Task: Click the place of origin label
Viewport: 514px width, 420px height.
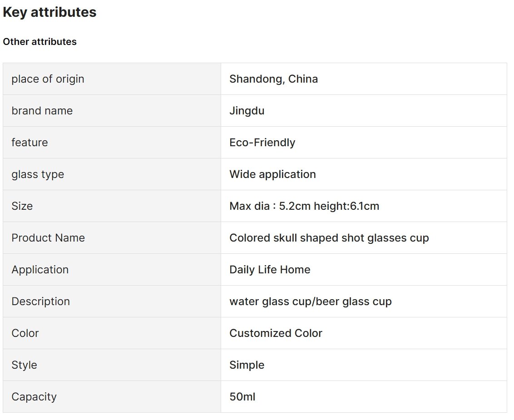Action: tap(48, 79)
